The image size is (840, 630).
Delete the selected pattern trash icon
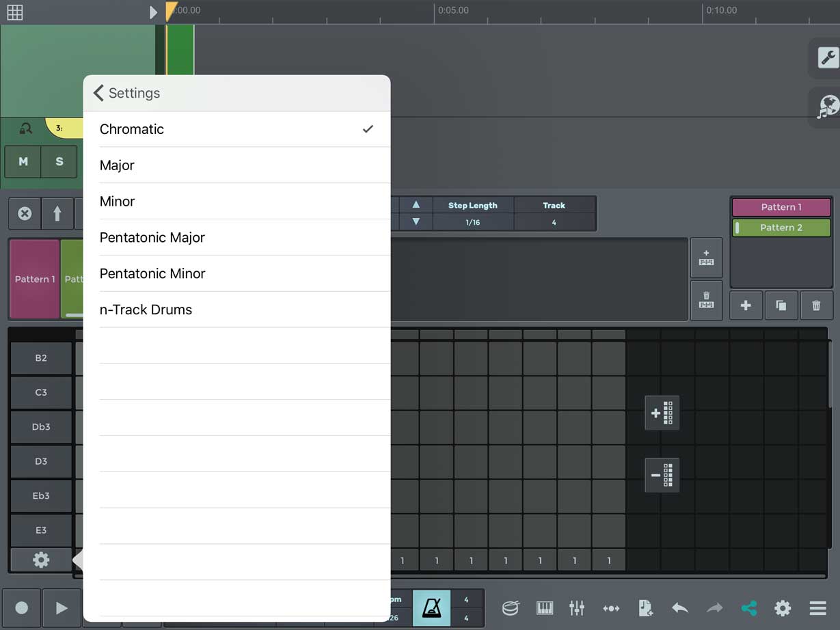click(816, 305)
